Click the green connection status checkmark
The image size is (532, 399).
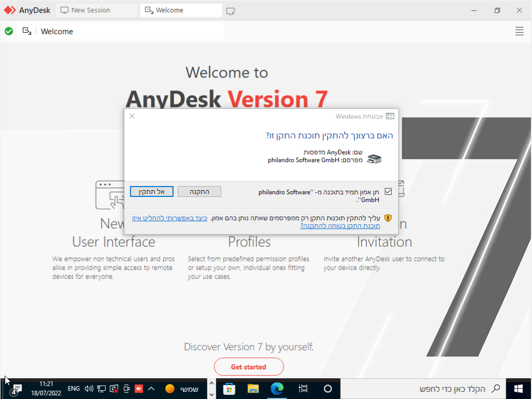pyautogui.click(x=9, y=31)
